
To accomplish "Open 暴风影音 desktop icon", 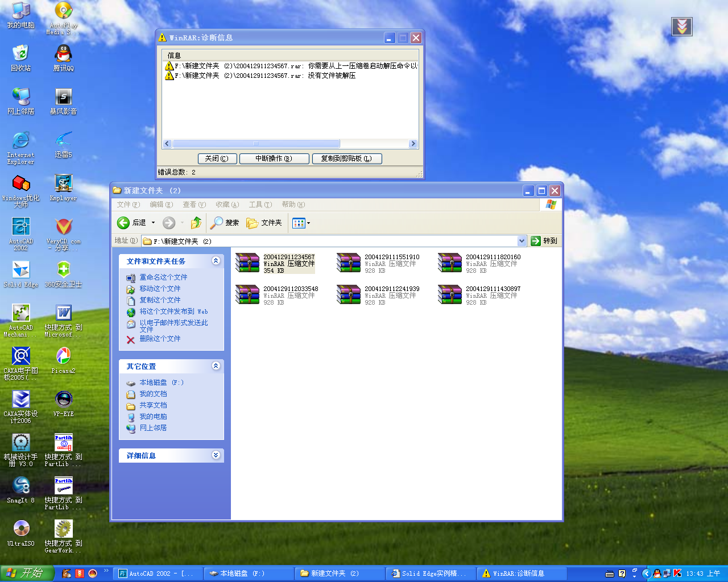I will [x=63, y=101].
